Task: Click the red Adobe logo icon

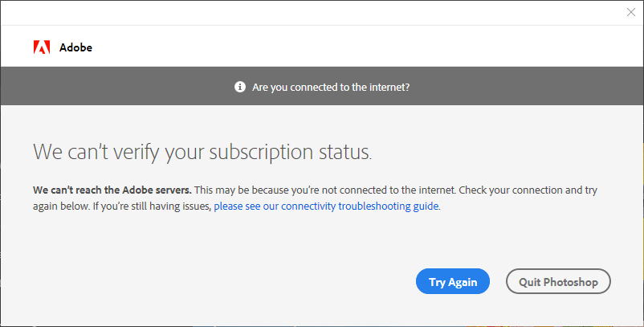Action: point(42,47)
